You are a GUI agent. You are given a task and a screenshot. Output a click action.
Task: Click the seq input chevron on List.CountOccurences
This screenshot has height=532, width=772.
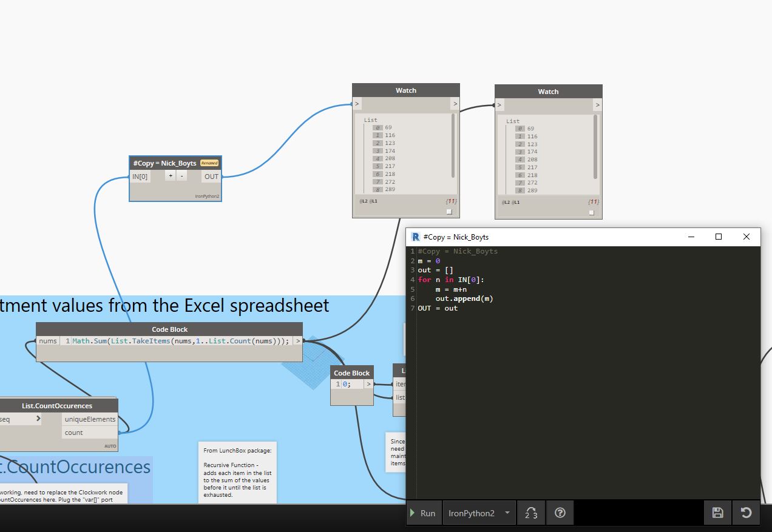coord(37,419)
